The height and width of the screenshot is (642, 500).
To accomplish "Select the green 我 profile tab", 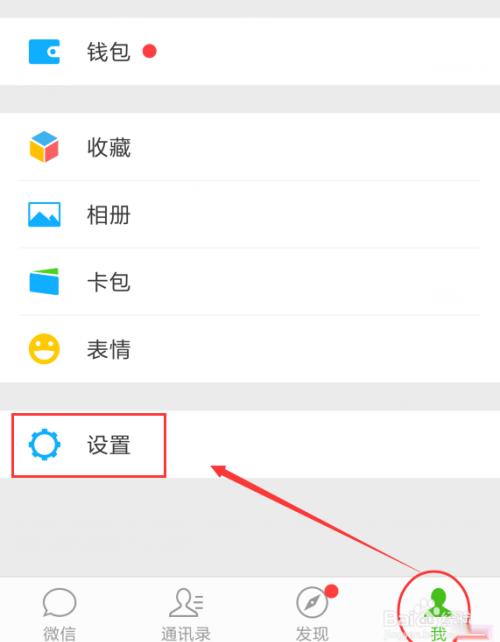I will point(438,614).
